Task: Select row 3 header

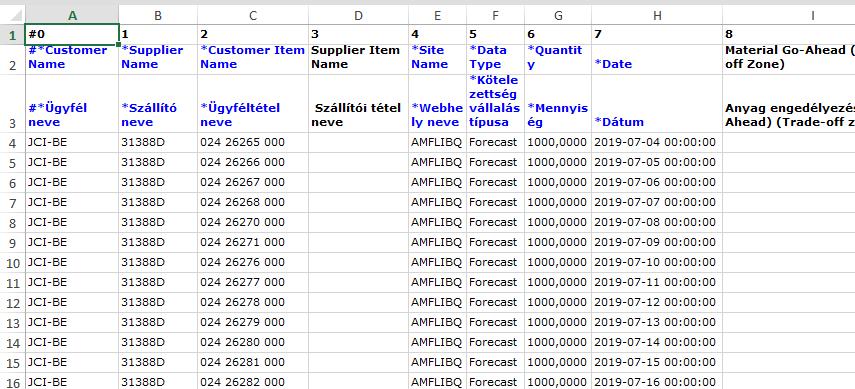Action: point(12,104)
